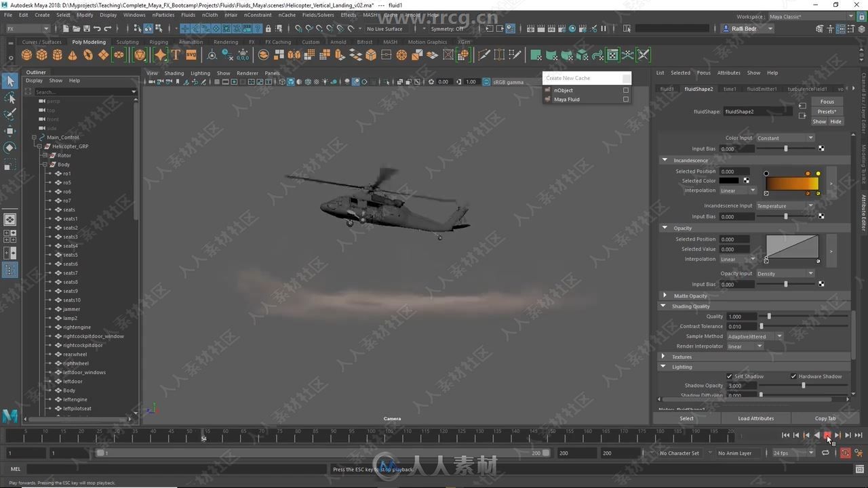Click the stop playback button
The height and width of the screenshot is (488, 868).
pos(827,435)
